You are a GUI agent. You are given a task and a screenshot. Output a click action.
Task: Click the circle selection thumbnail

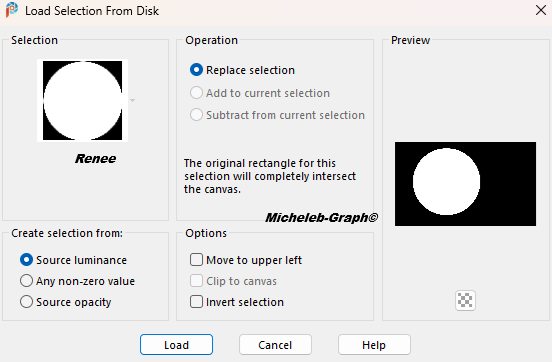click(82, 100)
